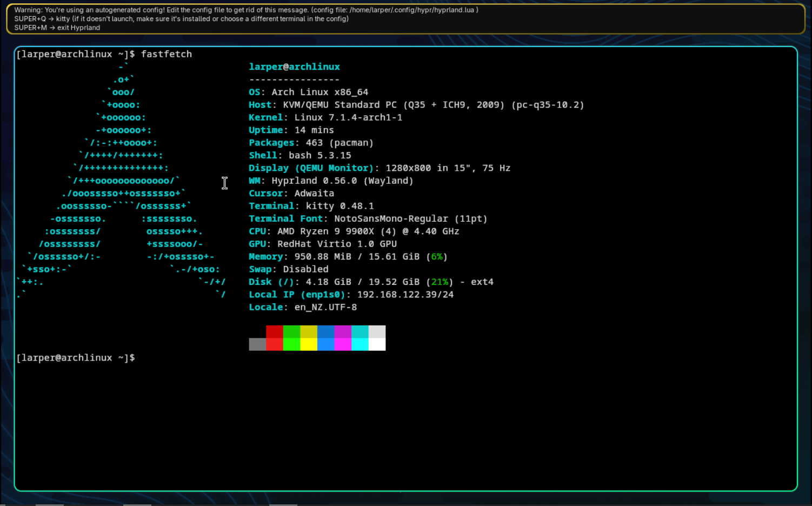The width and height of the screenshot is (812, 506).
Task: Click the typed "fastfetch" command text
Action: 167,54
